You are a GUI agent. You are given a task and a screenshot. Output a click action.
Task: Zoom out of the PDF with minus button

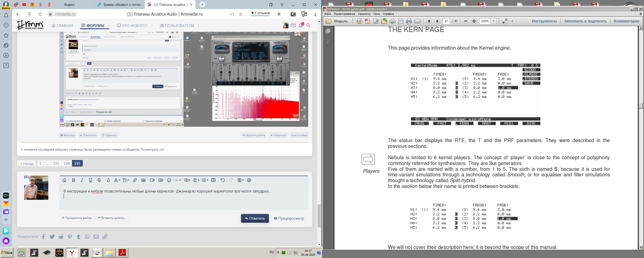(x=466, y=21)
